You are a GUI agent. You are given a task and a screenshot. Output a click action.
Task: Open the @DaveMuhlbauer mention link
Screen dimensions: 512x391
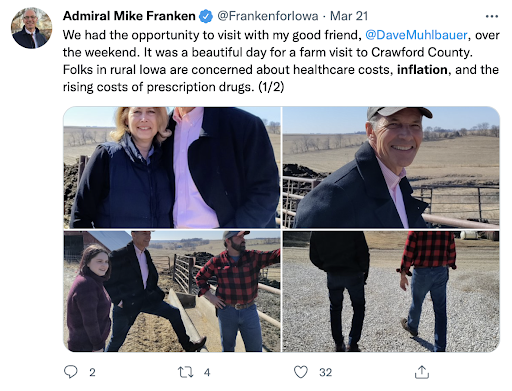416,35
